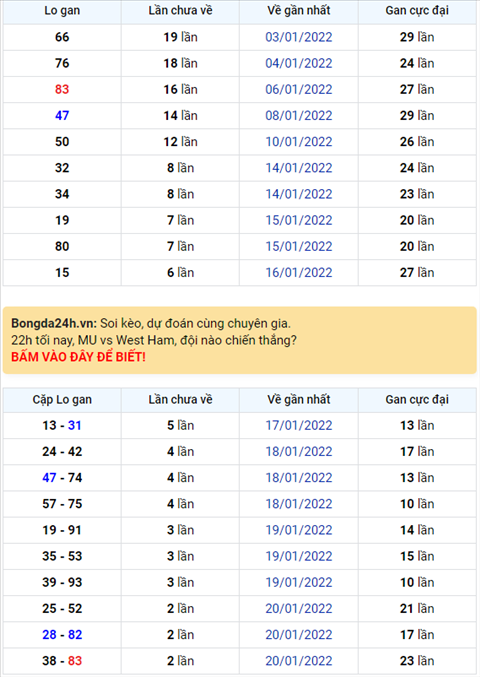Click 'Gan cực đại' header in top table
The height and width of the screenshot is (677, 480).
coord(417,11)
